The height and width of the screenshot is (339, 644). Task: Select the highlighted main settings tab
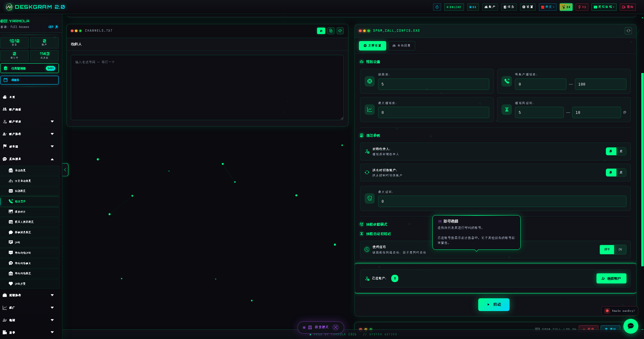(372, 46)
